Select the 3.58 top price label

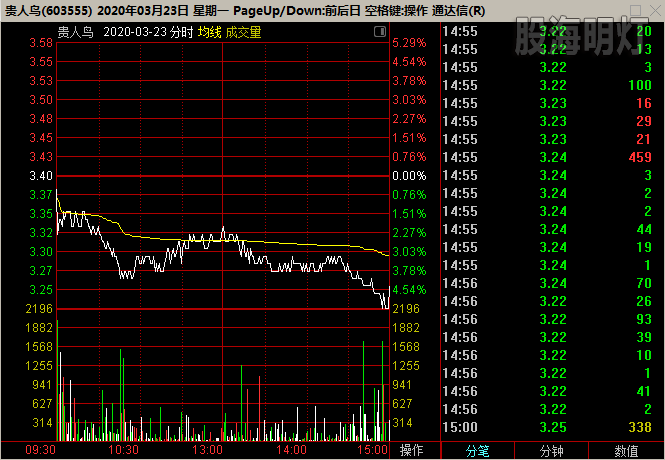pos(41,43)
